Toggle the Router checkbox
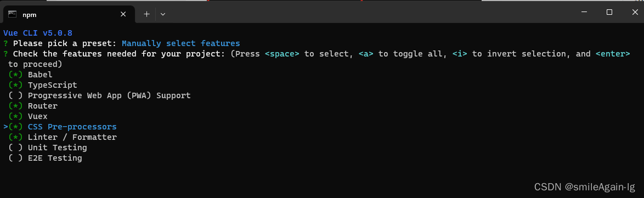The image size is (644, 198). [x=15, y=106]
